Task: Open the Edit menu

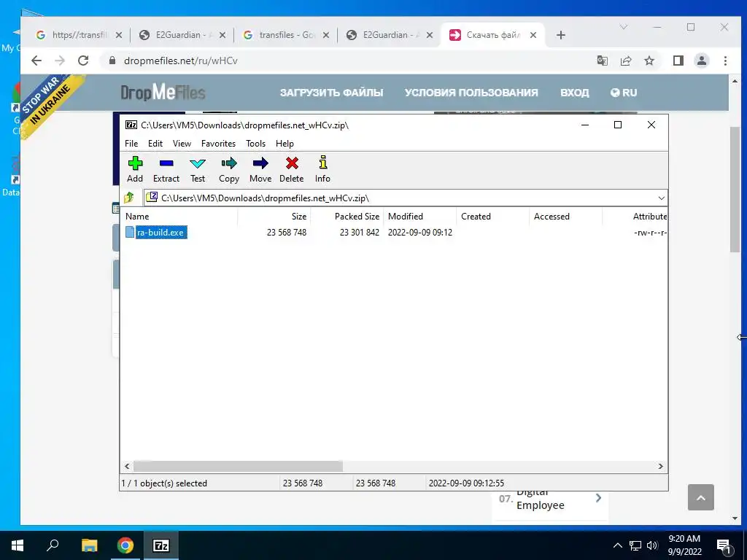Action: (x=155, y=144)
